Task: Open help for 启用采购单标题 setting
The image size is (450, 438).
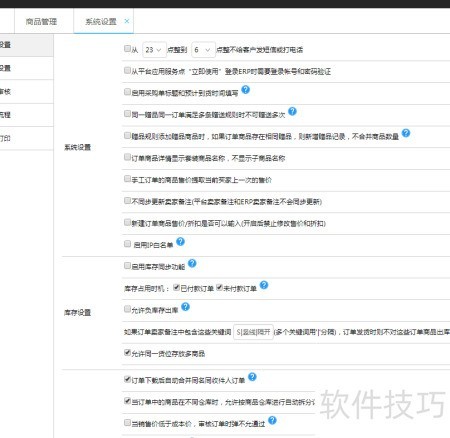Action: click(x=246, y=90)
